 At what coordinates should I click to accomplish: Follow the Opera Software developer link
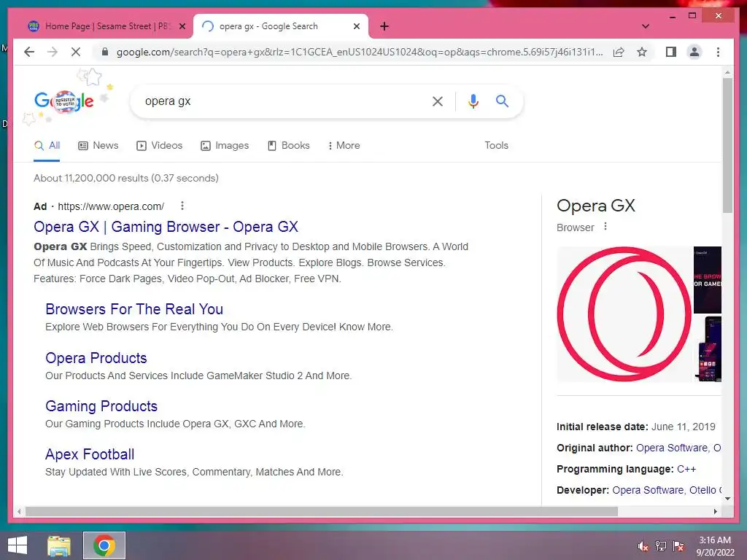click(x=648, y=490)
